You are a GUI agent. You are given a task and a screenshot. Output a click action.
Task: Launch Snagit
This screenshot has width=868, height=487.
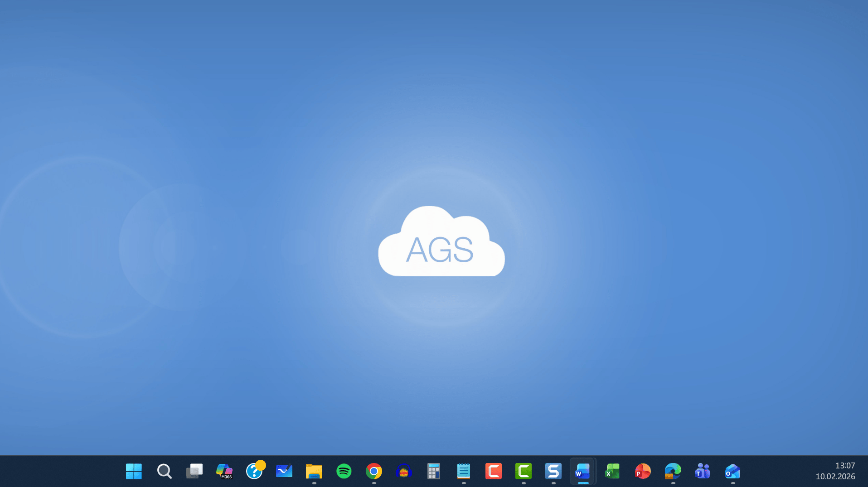pyautogui.click(x=553, y=471)
